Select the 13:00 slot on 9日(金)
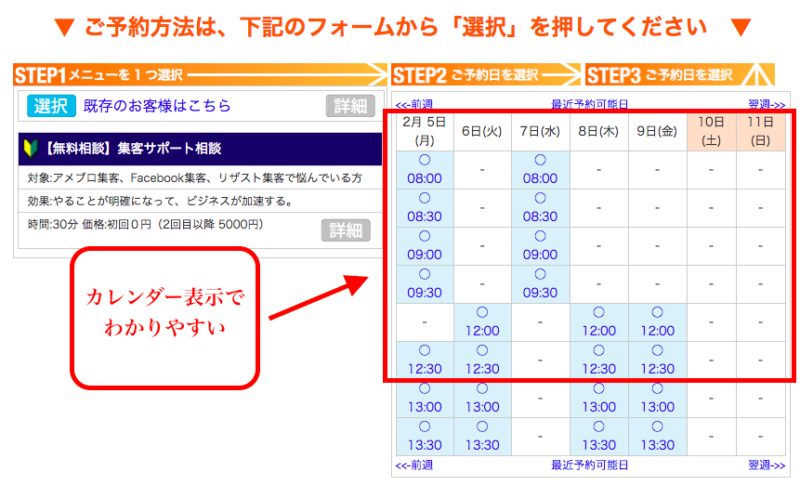Image resolution: width=800 pixels, height=485 pixels. 658,399
